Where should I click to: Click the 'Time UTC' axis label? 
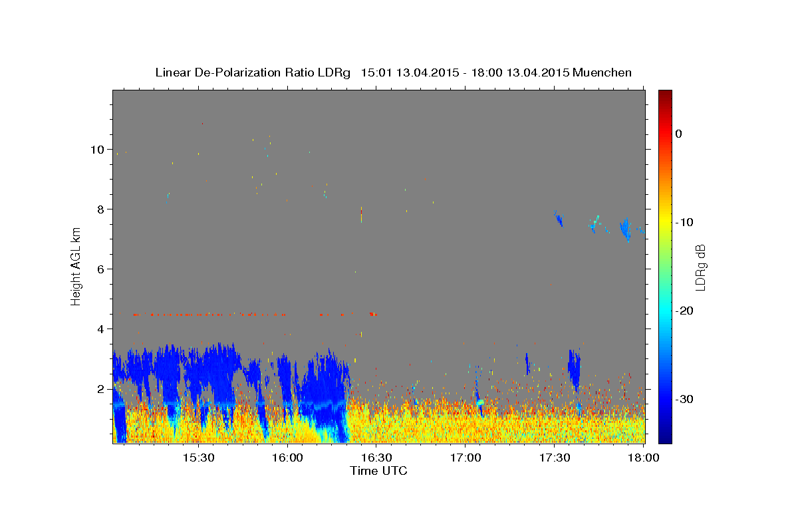pyautogui.click(x=378, y=471)
